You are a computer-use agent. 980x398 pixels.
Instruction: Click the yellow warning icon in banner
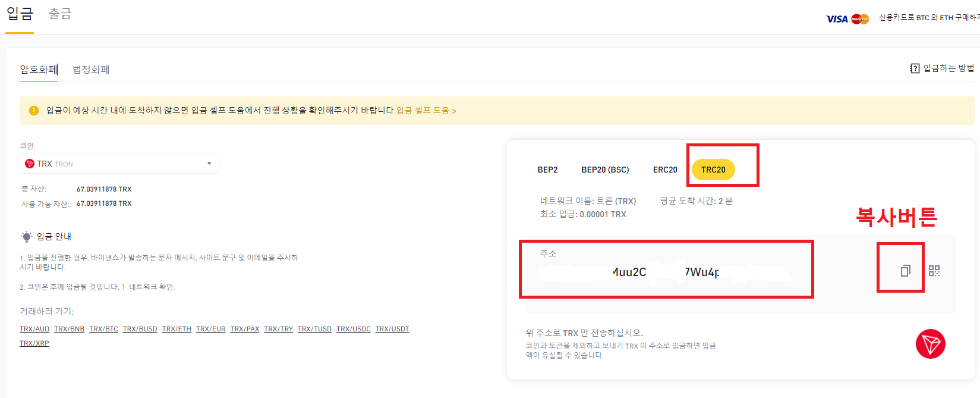click(x=34, y=111)
